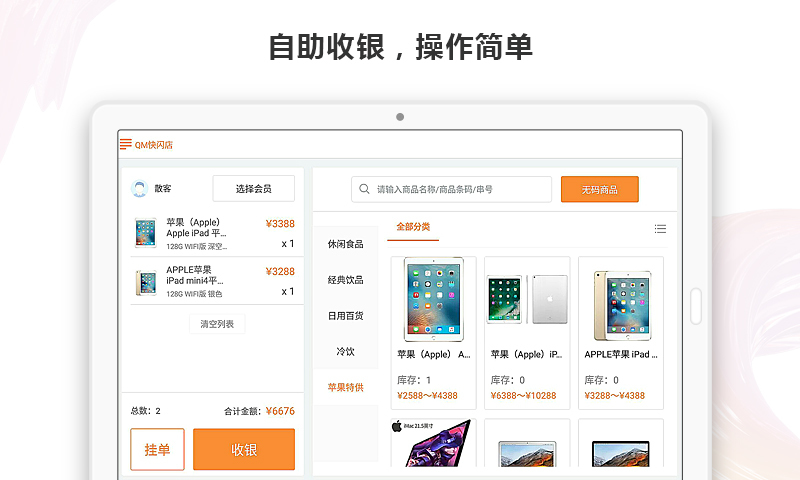800x480 pixels.
Task: Click the search magnifier icon
Action: click(364, 189)
